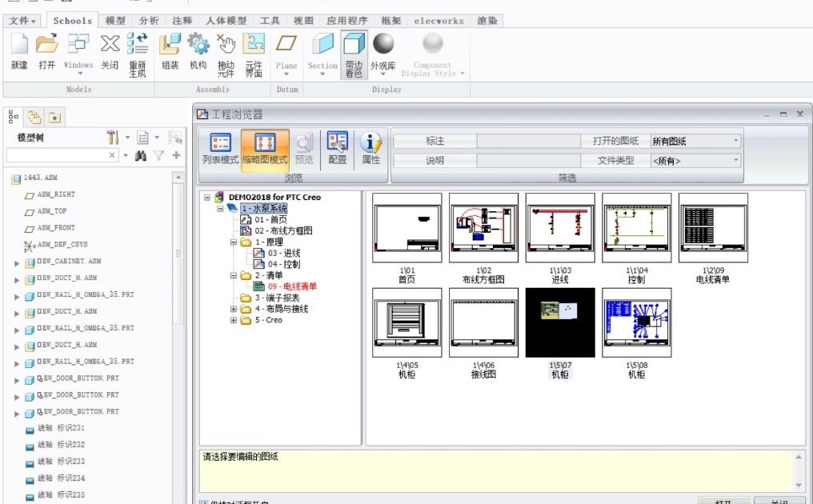
Task: Open a file with 打开 icon
Action: coord(46,43)
